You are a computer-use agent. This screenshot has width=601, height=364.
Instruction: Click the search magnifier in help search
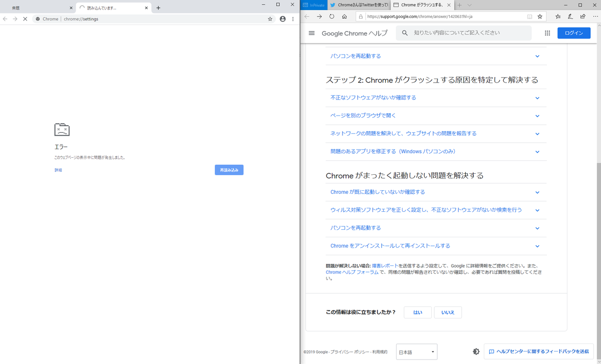[405, 33]
